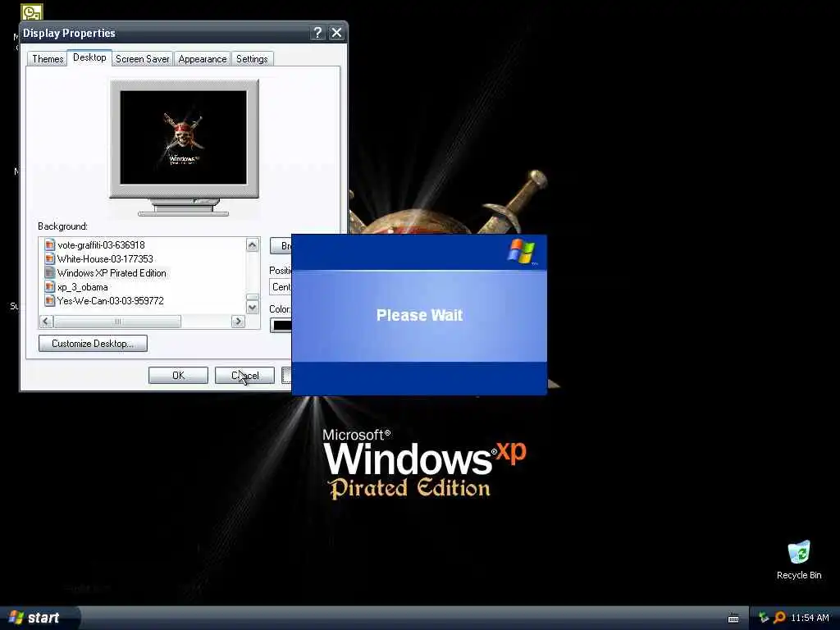
Task: Click the network connection tray icon
Action: pos(764,618)
